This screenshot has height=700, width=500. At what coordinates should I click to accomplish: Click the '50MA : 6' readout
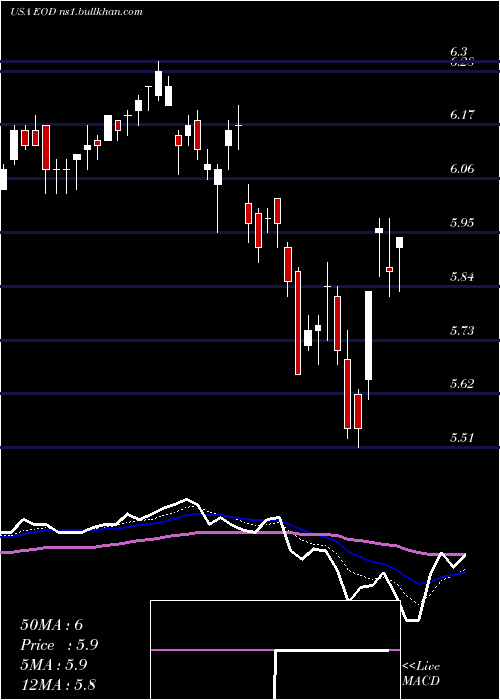[x=52, y=625]
